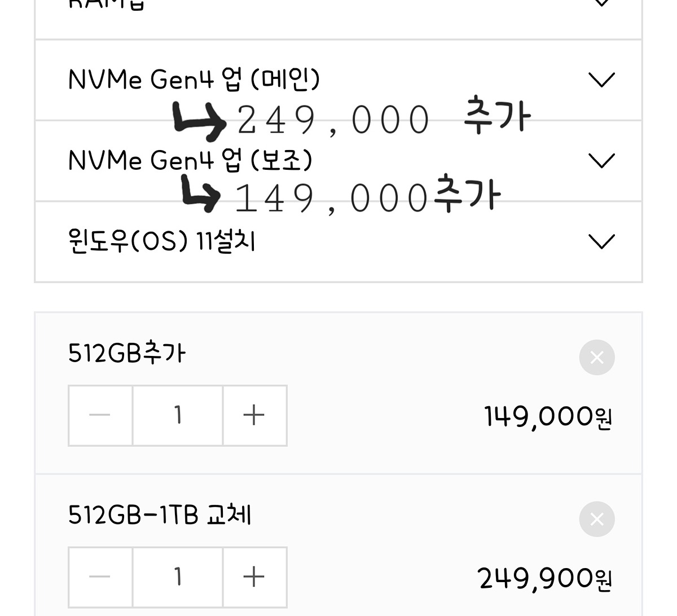
Task: Increase quantity of 512GB-1TB 교체 with plus
Action: coord(254,577)
